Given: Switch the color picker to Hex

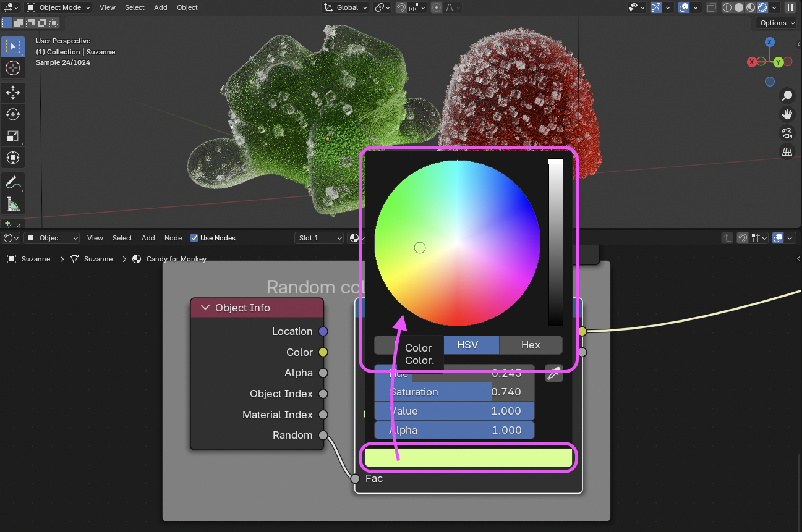Looking at the screenshot, I should point(530,345).
